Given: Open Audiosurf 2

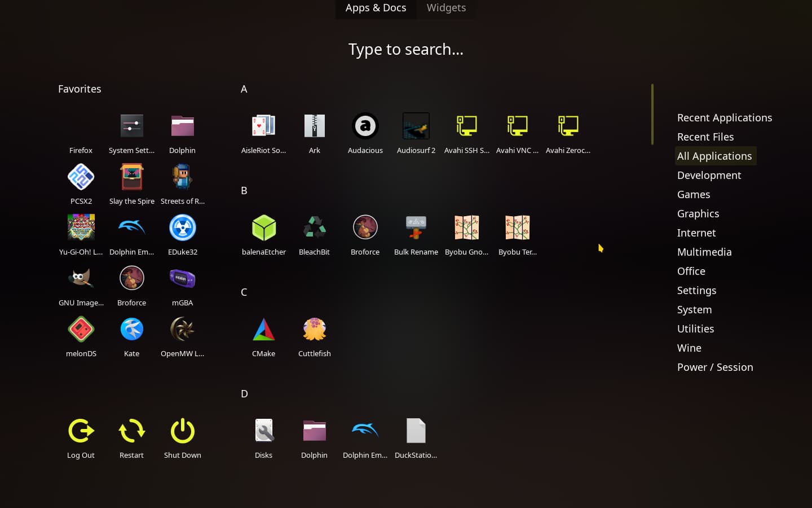Looking at the screenshot, I should tap(416, 134).
